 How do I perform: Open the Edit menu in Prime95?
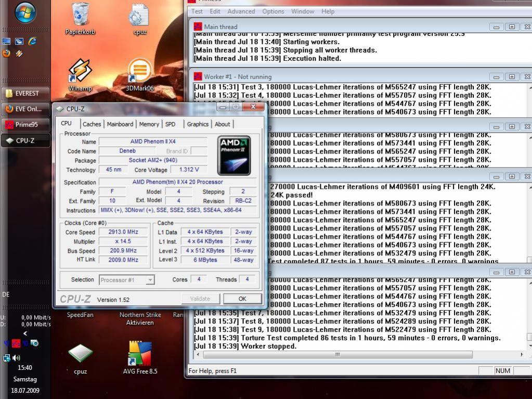(215, 11)
